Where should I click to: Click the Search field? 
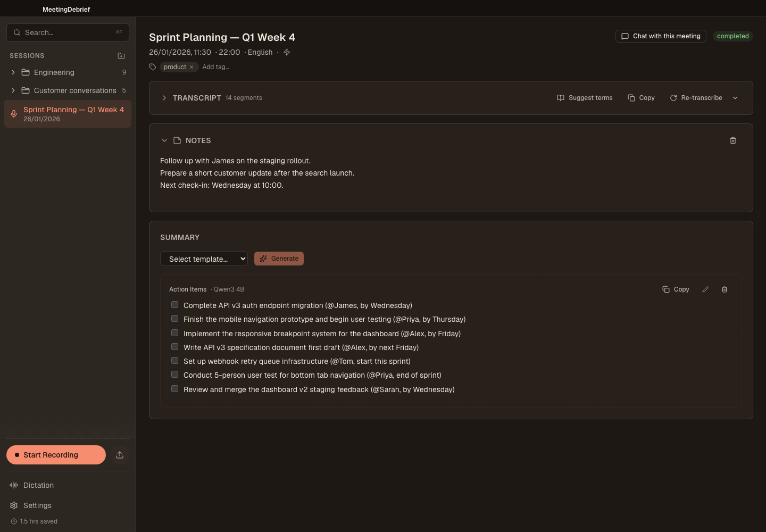[68, 32]
